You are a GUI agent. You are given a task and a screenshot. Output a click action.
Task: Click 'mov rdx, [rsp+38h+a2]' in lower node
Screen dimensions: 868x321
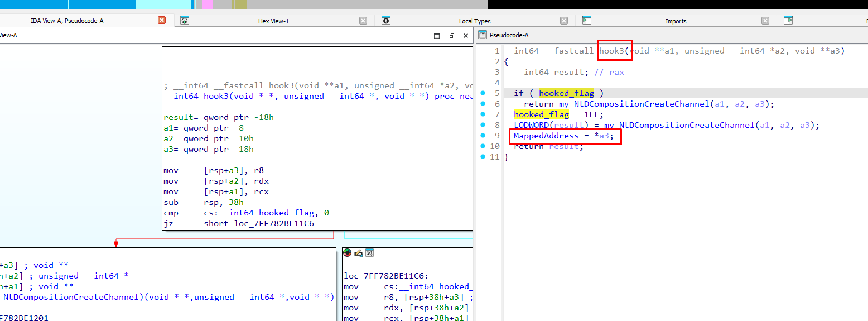[x=406, y=308]
